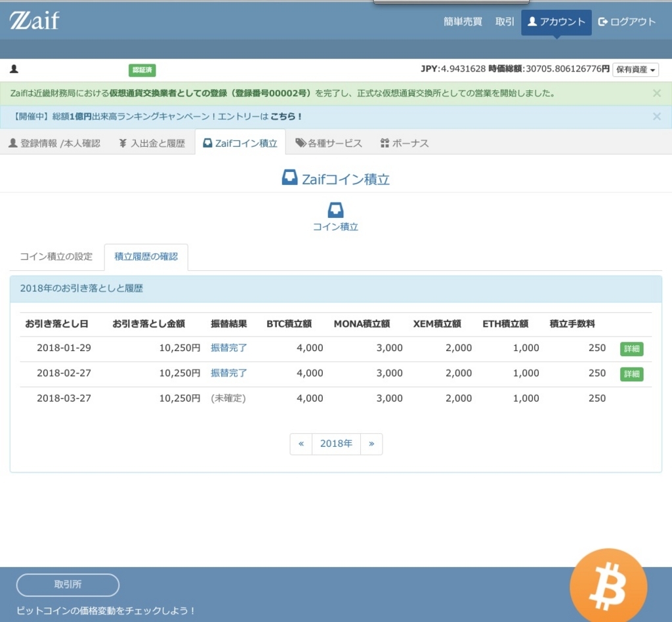Viewport: 672px width, 622px height.
Task: Click the green 認証済 badge
Action: point(142,70)
